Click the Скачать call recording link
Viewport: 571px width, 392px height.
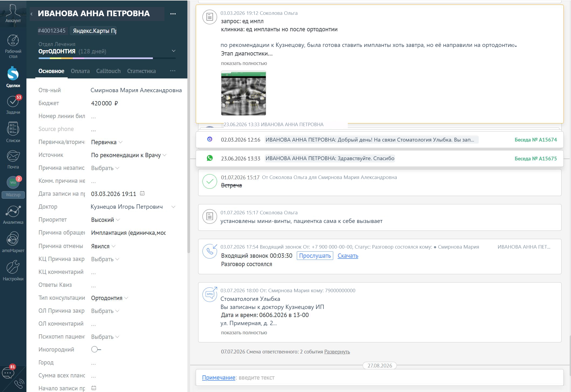pos(348,256)
